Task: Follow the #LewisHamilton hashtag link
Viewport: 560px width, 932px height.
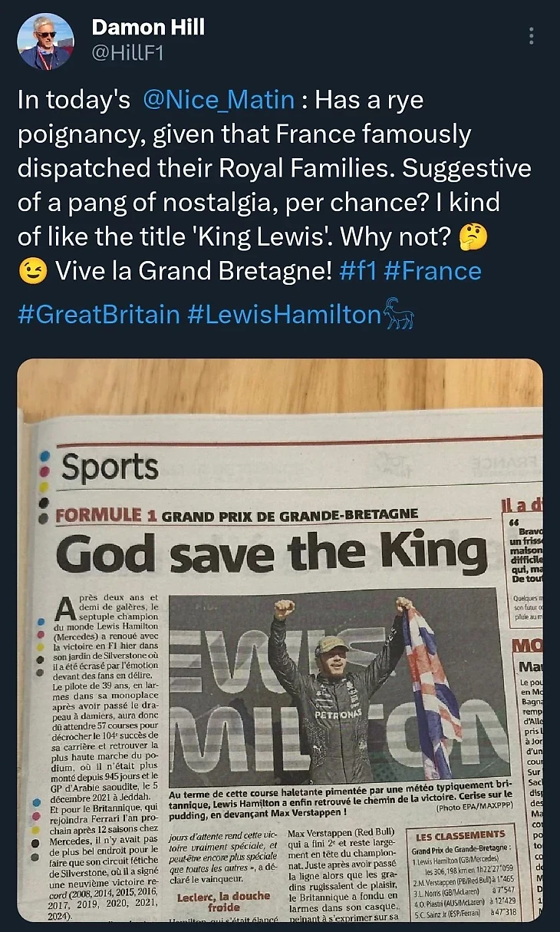Action: [x=283, y=314]
